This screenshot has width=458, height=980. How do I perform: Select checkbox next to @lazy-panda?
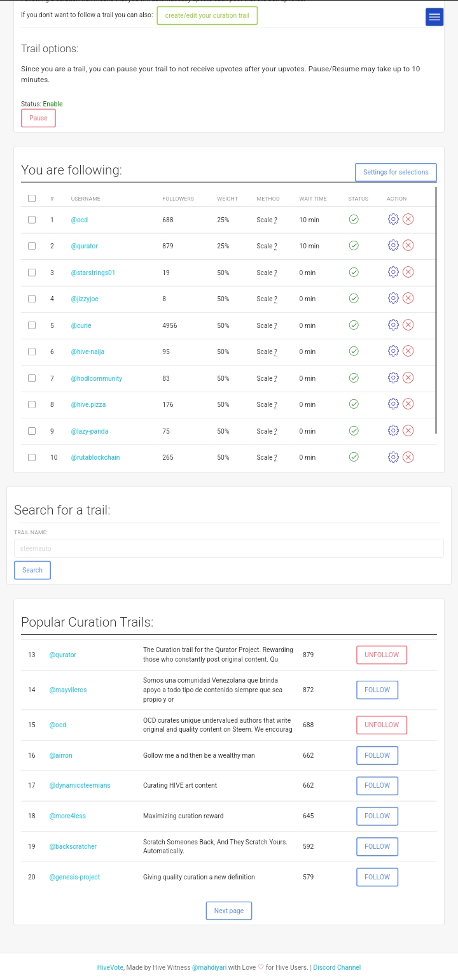(x=32, y=430)
